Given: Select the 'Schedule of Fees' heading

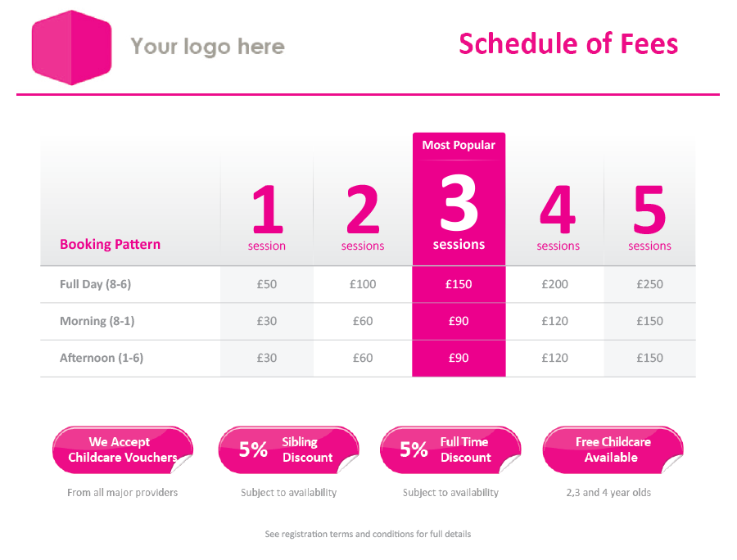Looking at the screenshot, I should click(568, 43).
